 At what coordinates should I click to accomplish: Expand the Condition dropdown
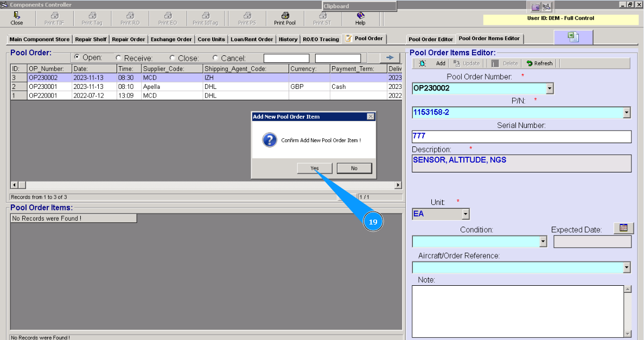pyautogui.click(x=543, y=241)
